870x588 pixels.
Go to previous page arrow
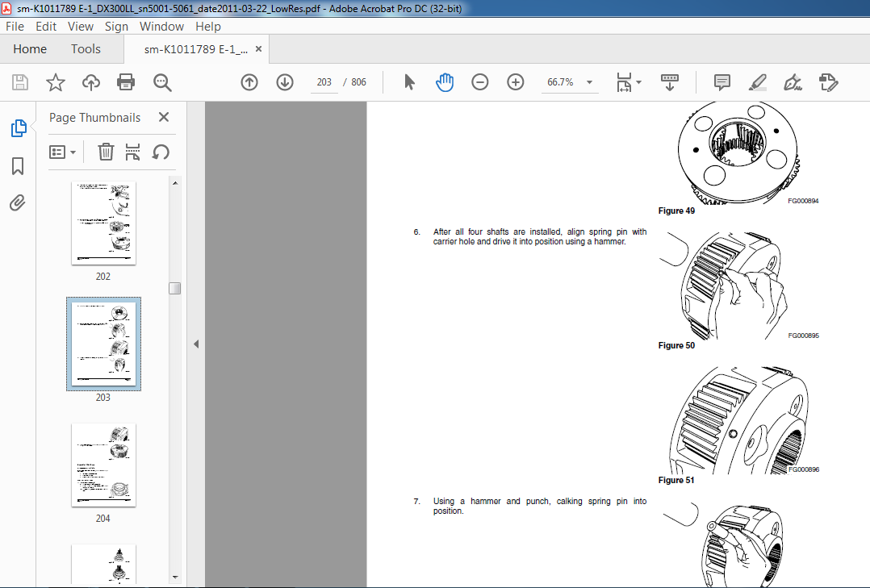pyautogui.click(x=249, y=82)
